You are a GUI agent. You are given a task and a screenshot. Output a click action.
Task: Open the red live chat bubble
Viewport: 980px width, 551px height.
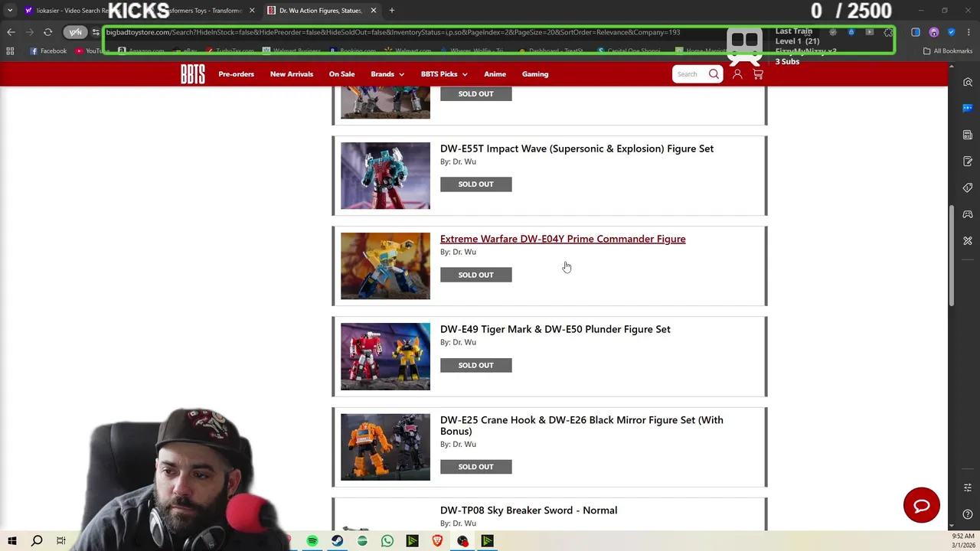pos(921,505)
